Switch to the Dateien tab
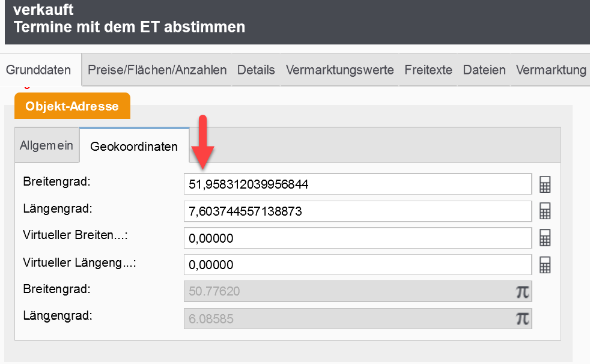The width and height of the screenshot is (590, 364). tap(484, 70)
